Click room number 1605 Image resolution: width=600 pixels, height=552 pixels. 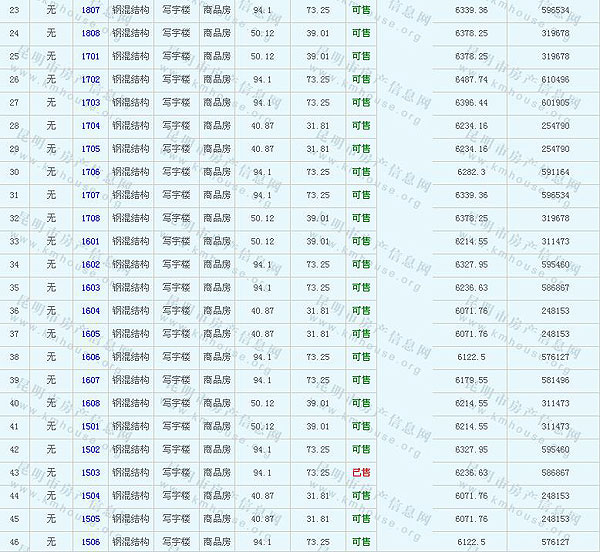pyautogui.click(x=90, y=334)
